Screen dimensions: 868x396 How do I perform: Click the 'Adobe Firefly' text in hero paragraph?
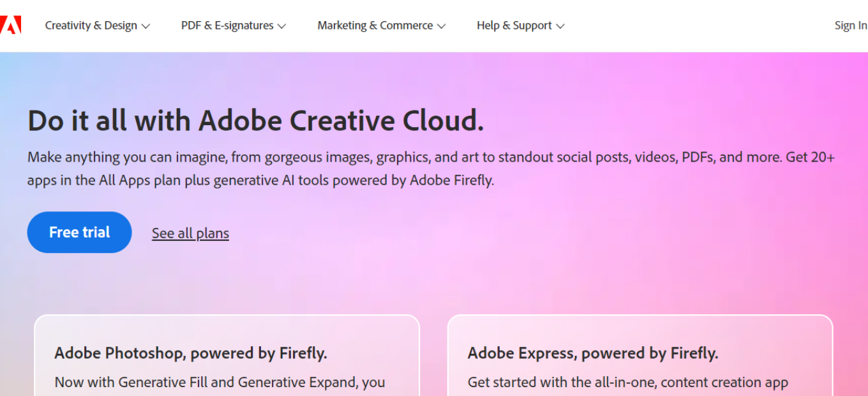tap(451, 180)
